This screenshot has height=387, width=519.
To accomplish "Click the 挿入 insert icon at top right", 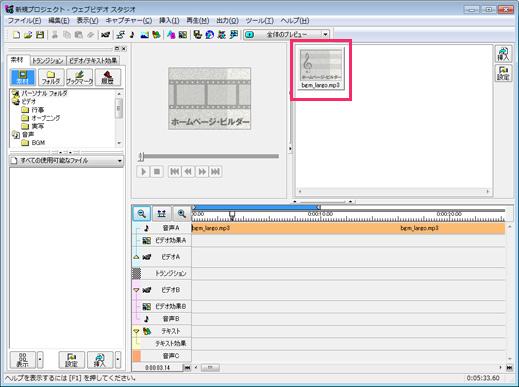I will click(x=503, y=54).
